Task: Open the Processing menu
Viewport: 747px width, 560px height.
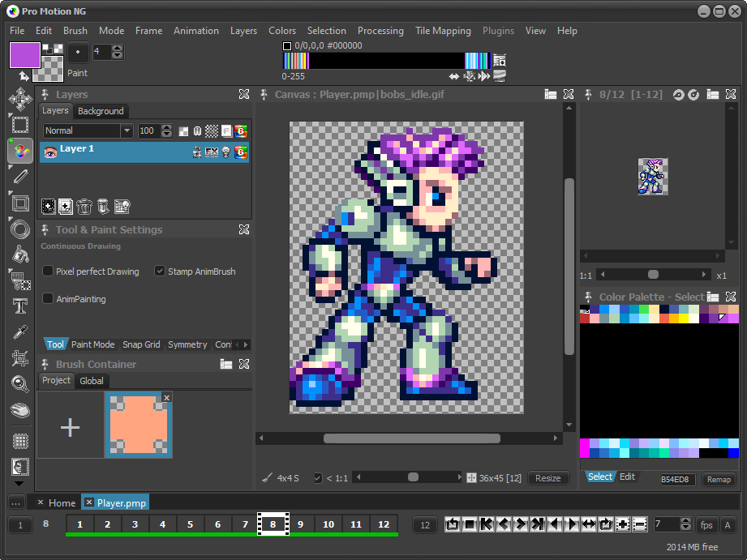Action: coord(380,31)
